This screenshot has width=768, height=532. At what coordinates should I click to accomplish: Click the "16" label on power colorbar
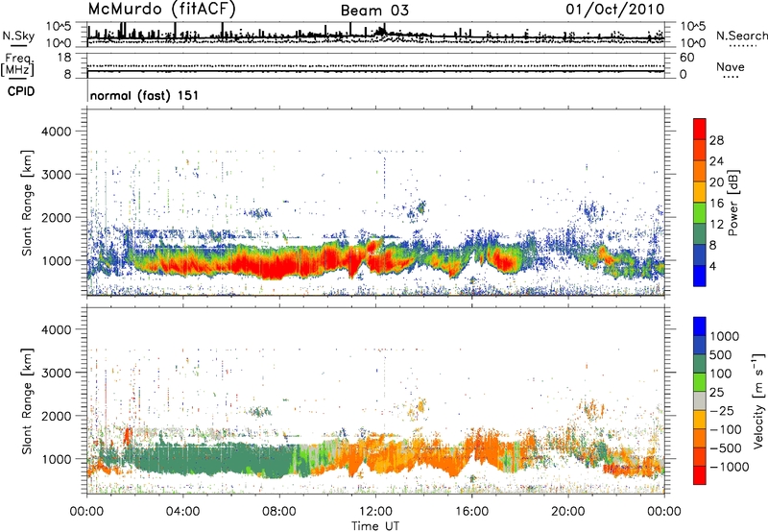(x=716, y=204)
